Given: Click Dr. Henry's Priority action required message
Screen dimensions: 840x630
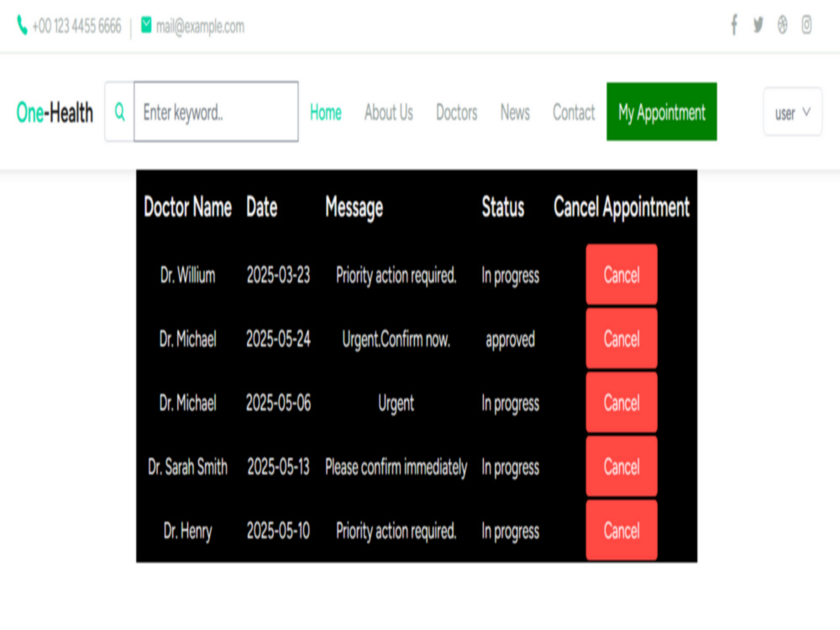Looking at the screenshot, I should [396, 532].
